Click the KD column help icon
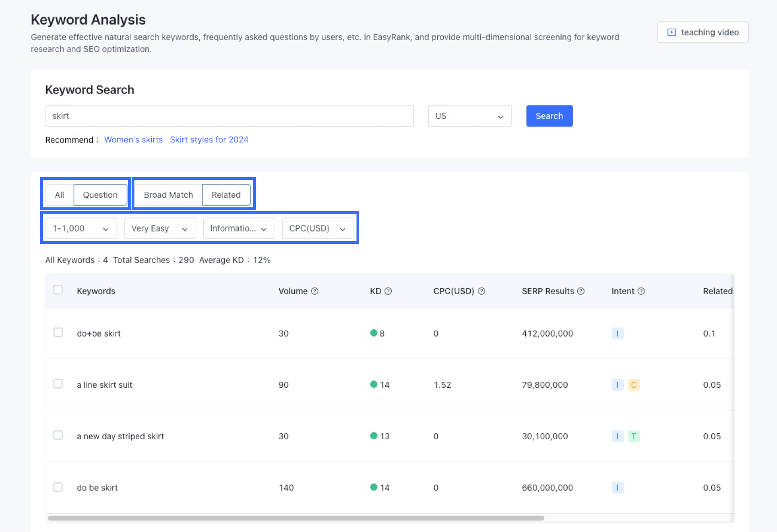The image size is (777, 532). (388, 291)
